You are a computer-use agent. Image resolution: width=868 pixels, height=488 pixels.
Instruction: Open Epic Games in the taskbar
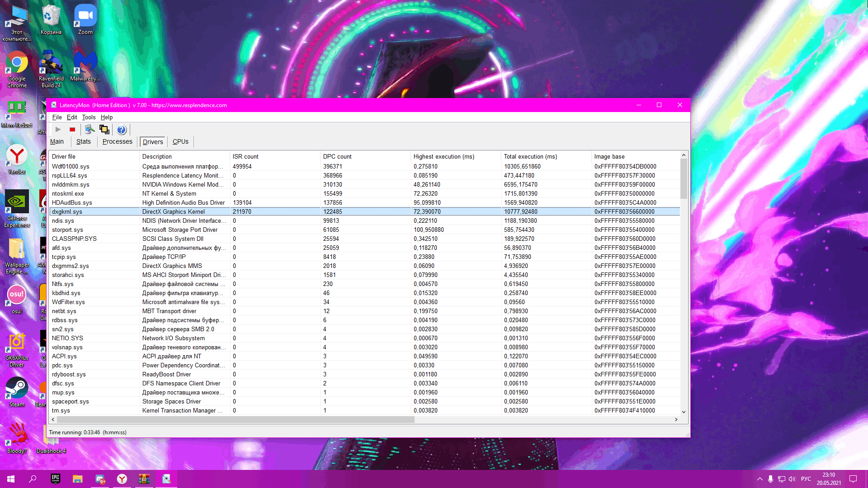56,479
